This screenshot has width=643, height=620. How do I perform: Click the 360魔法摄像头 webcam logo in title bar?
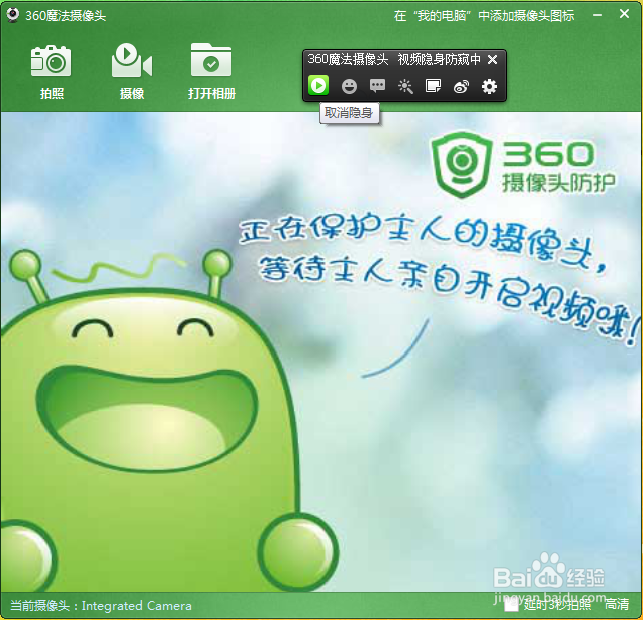coord(13,15)
